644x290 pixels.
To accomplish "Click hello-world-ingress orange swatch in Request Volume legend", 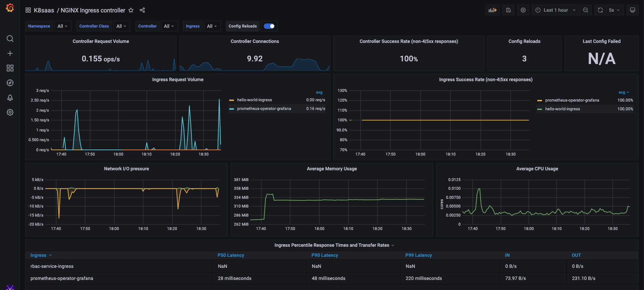I will 232,100.
